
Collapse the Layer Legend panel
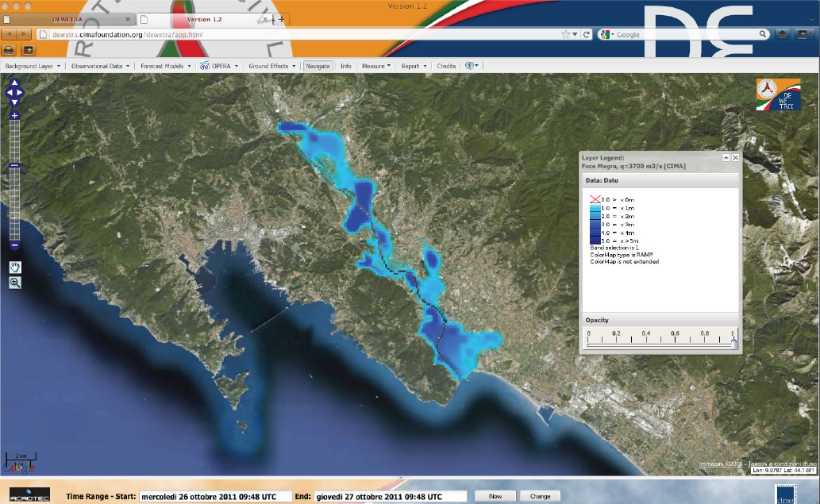click(x=726, y=158)
